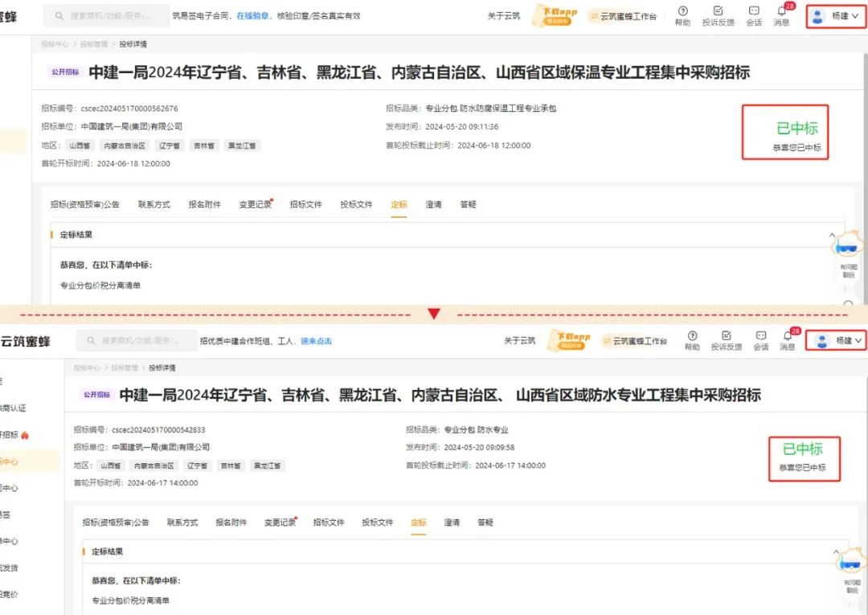Open 投标文件 tab on the 保温 tender page
The height and width of the screenshot is (615, 868).
click(x=357, y=205)
